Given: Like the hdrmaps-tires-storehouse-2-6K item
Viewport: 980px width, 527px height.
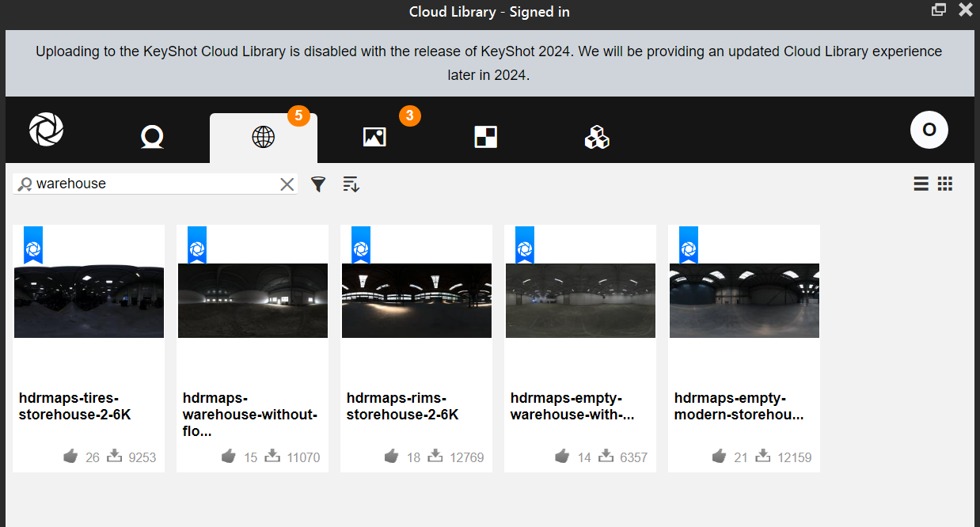Looking at the screenshot, I should click(x=71, y=457).
